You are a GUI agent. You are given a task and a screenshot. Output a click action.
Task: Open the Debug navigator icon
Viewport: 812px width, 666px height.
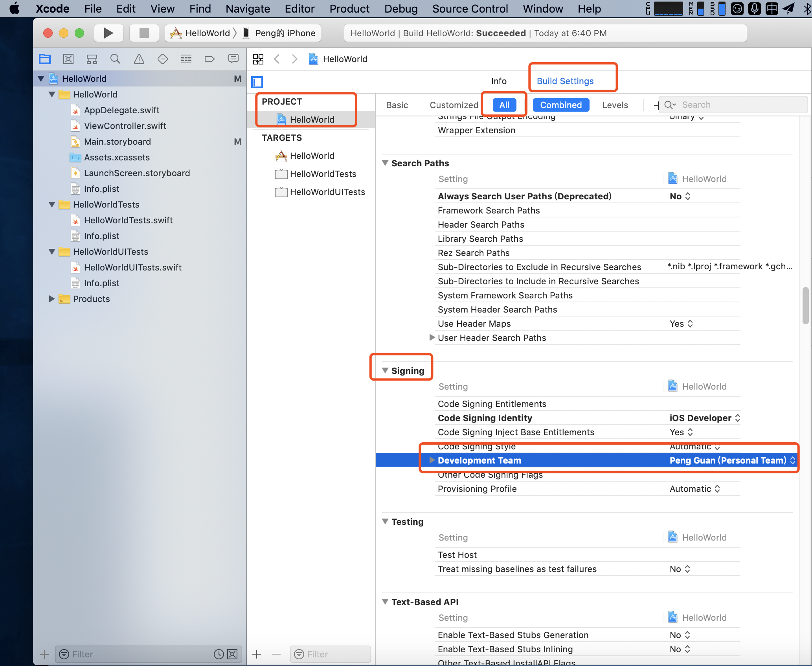pos(186,59)
